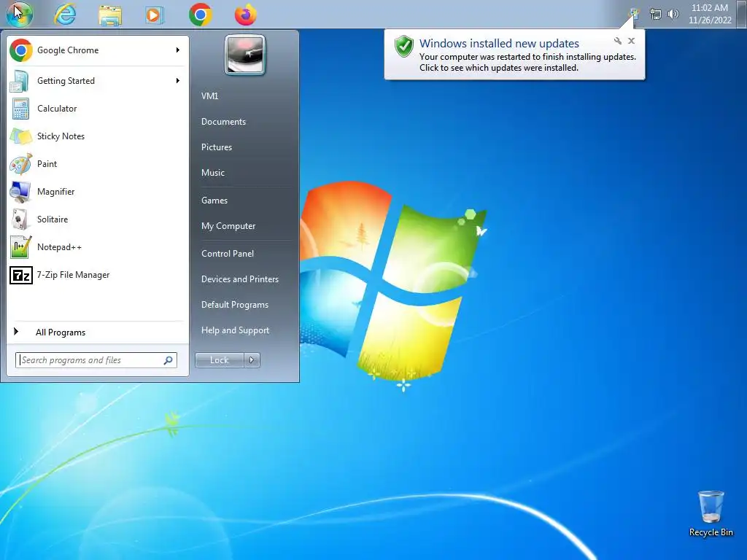Click the wrench icon in notification balloon

pyautogui.click(x=617, y=41)
